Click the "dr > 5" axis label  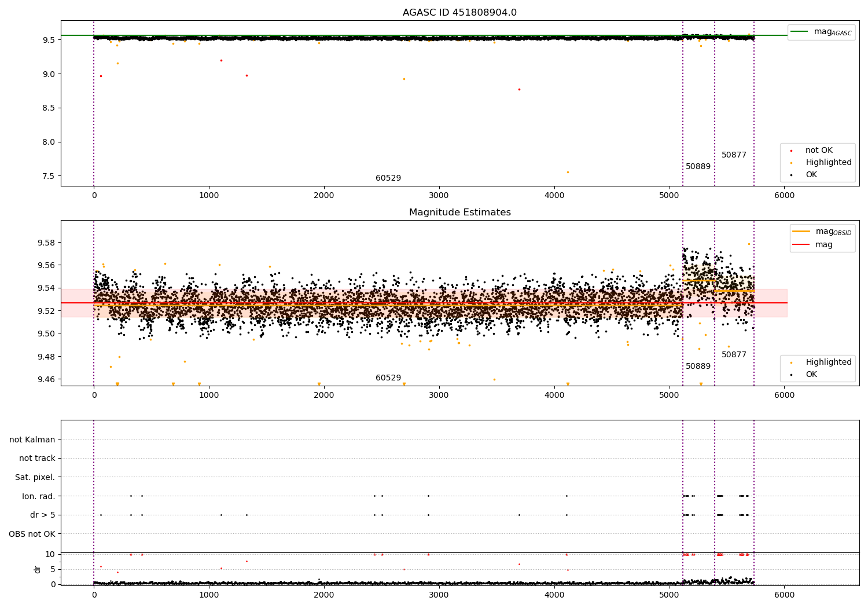[x=43, y=515]
